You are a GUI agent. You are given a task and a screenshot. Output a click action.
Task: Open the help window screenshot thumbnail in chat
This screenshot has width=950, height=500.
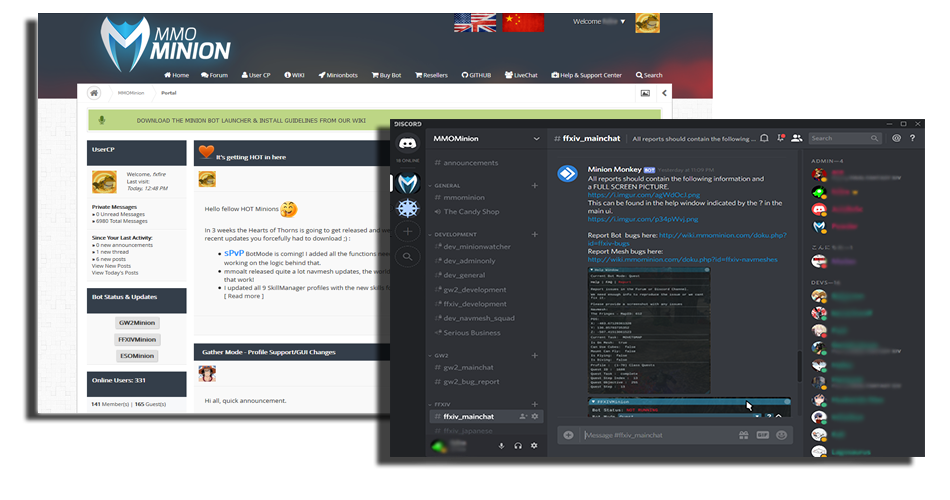pyautogui.click(x=649, y=330)
